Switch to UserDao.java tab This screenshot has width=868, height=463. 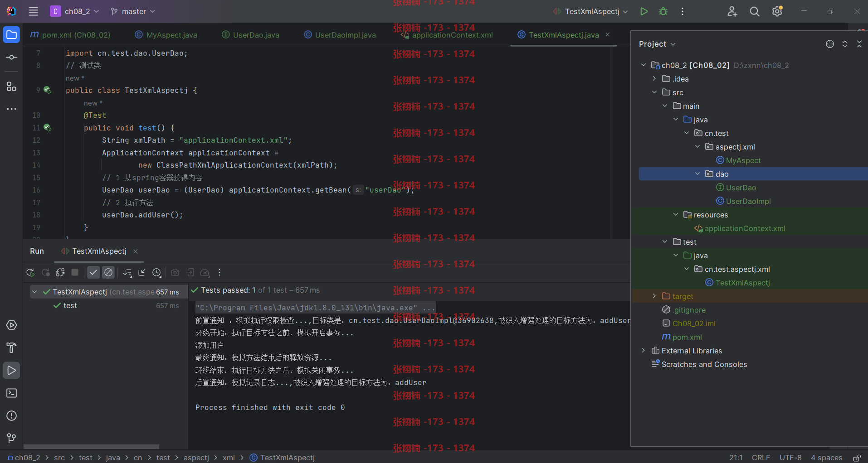pos(250,35)
